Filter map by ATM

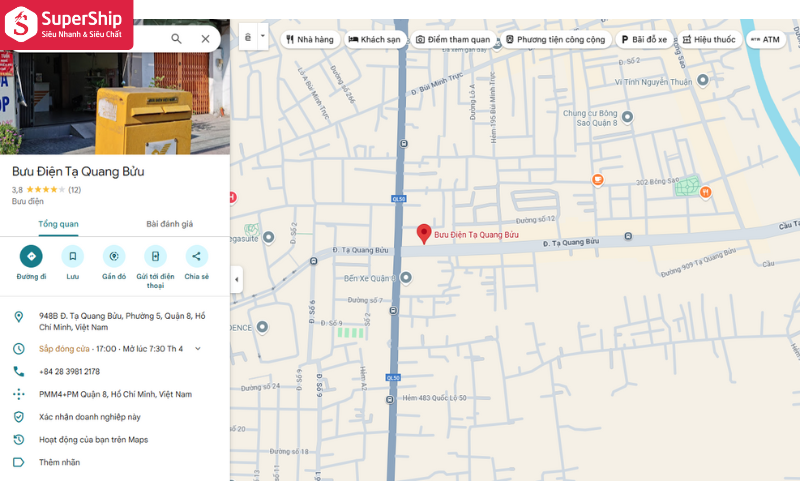(x=765, y=39)
